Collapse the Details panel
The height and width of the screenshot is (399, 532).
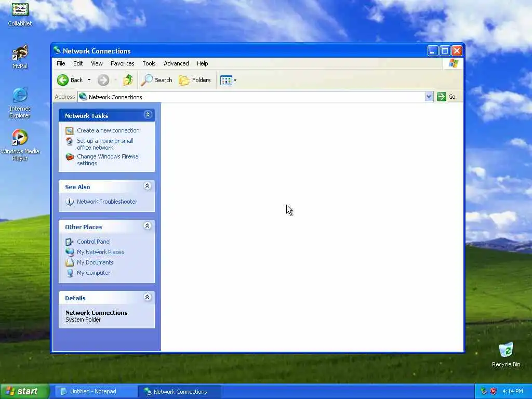(147, 297)
